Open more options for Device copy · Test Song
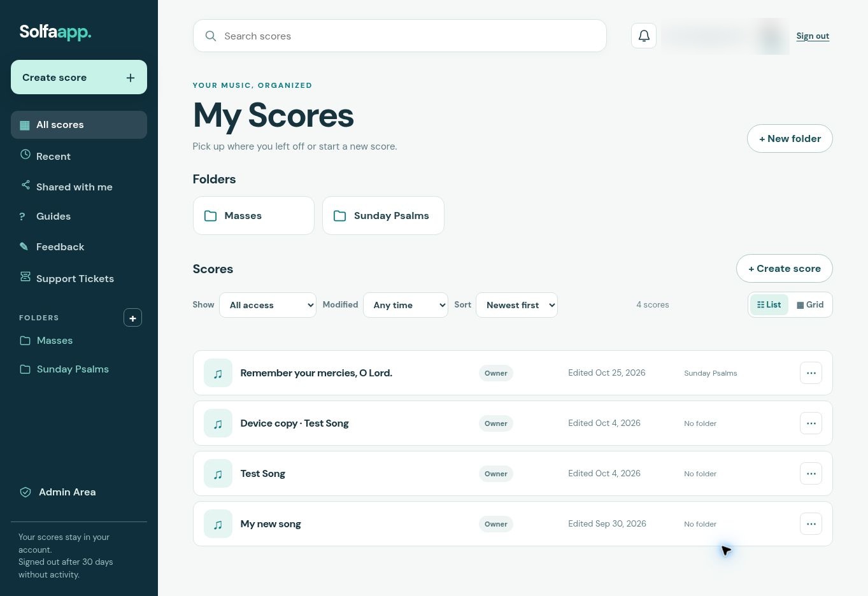 click(811, 423)
